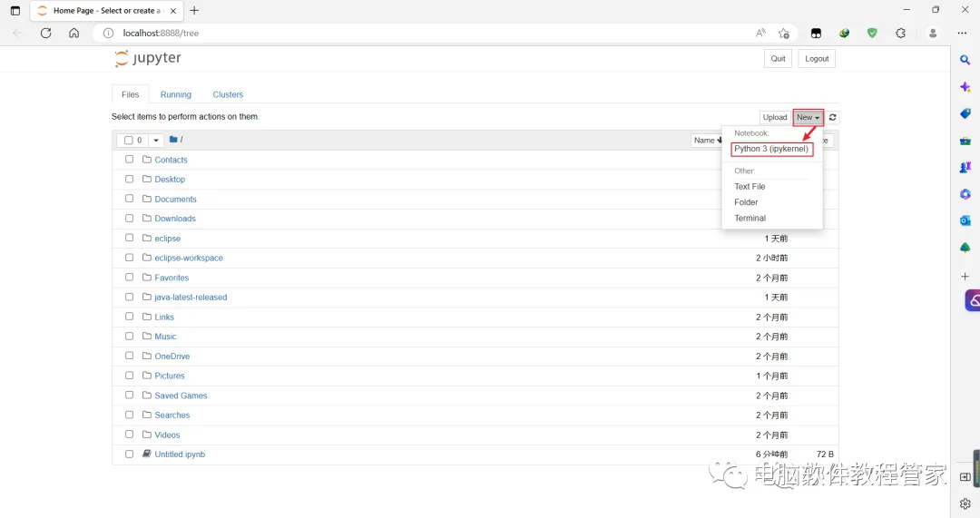
Task: Check the Untitled.ipynb checkbox
Action: pyautogui.click(x=130, y=454)
